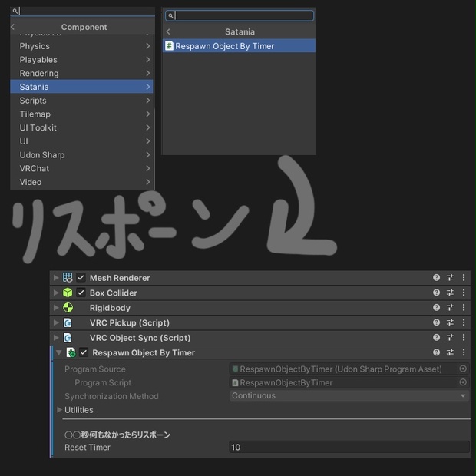Click the Rigidbody component icon

click(x=68, y=308)
